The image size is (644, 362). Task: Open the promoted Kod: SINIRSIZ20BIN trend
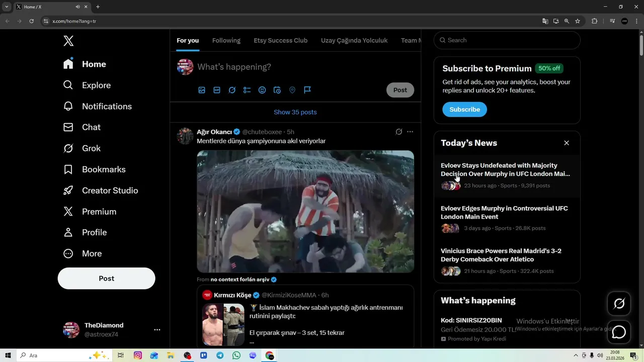(x=507, y=329)
